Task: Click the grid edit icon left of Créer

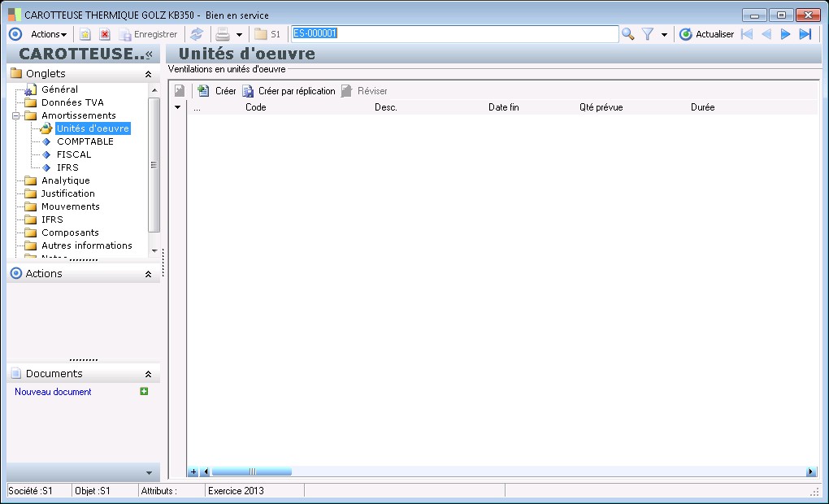Action: pos(180,91)
